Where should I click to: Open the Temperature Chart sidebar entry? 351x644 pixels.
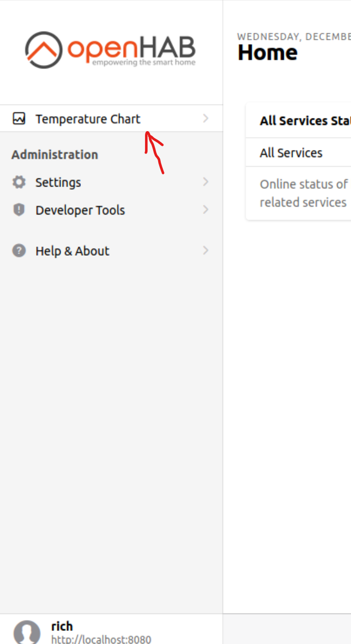tap(88, 119)
